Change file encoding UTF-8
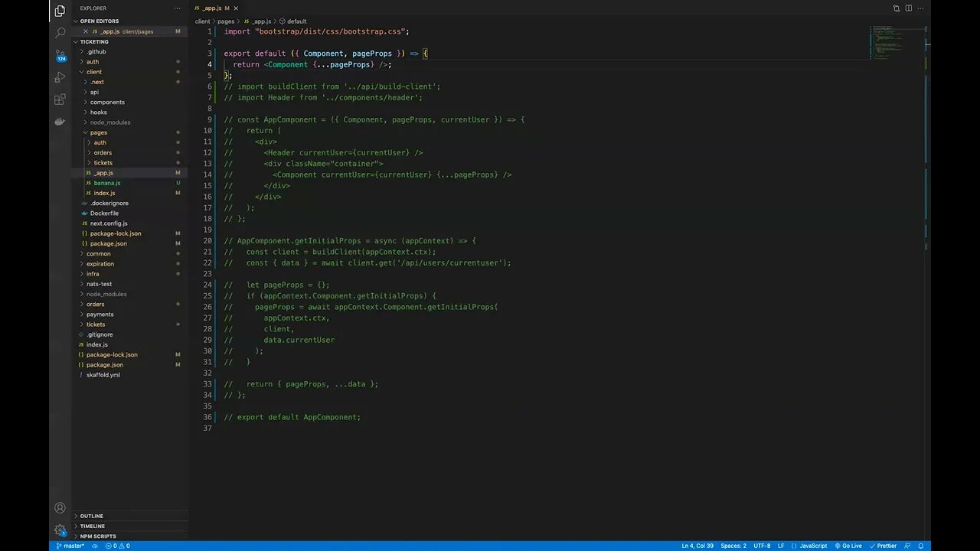Screen dimensions: 980x551 [762, 546]
